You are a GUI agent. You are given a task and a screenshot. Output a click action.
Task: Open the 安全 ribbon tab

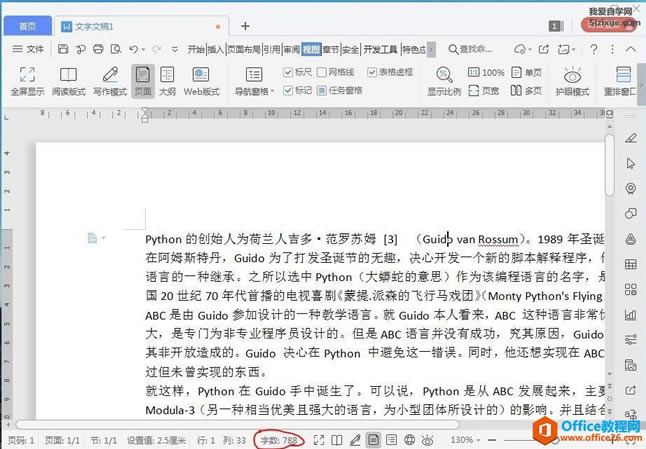coord(351,49)
